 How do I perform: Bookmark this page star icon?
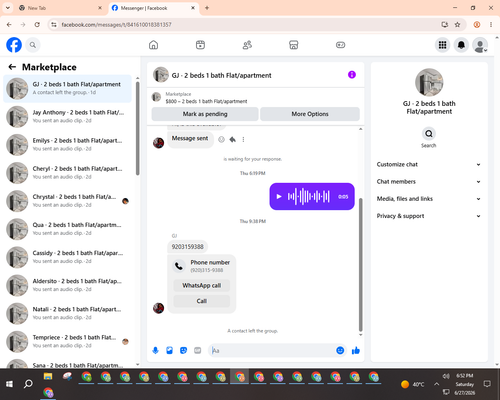pos(457,24)
